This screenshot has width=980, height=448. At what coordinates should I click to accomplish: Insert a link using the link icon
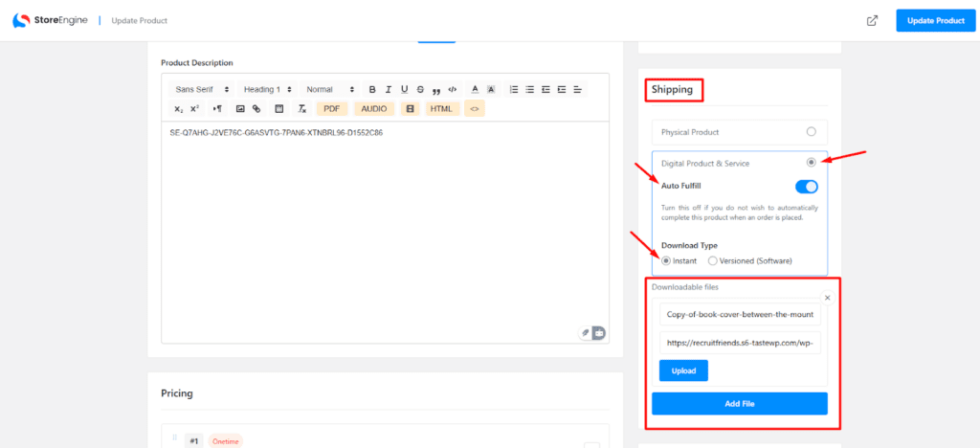[x=256, y=109]
